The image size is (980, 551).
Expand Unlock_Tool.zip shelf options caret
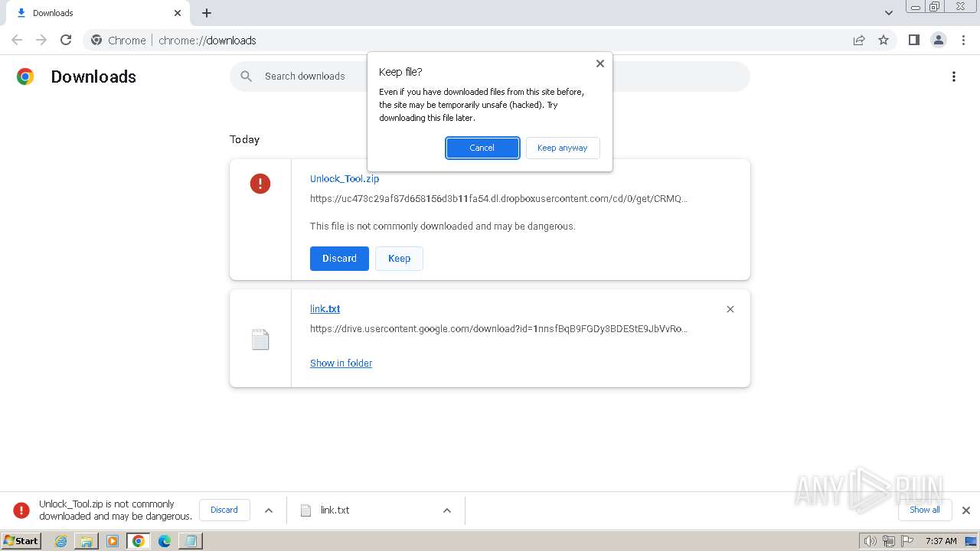[269, 510]
